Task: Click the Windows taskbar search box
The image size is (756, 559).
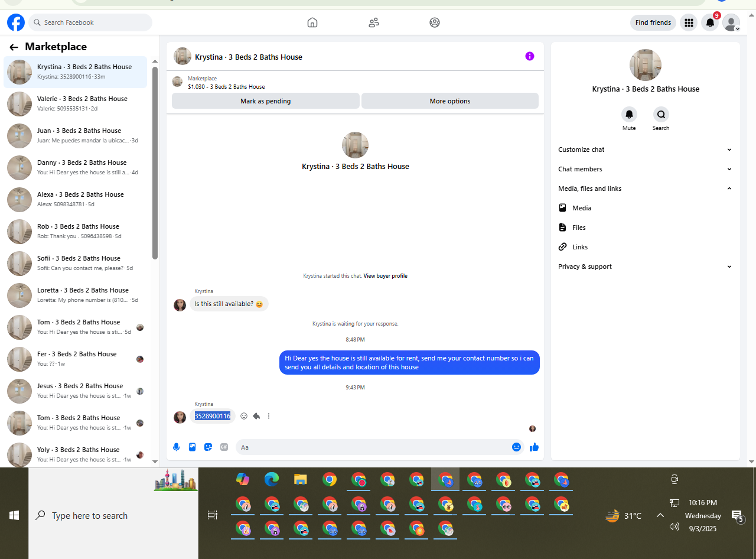Action: [113, 515]
